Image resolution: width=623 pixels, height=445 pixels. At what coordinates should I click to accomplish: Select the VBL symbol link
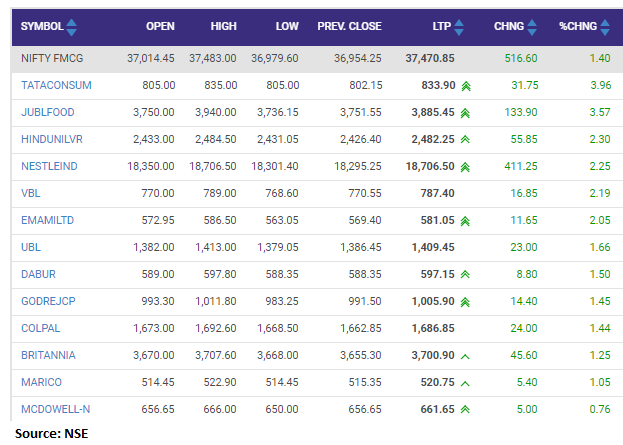coord(31,194)
